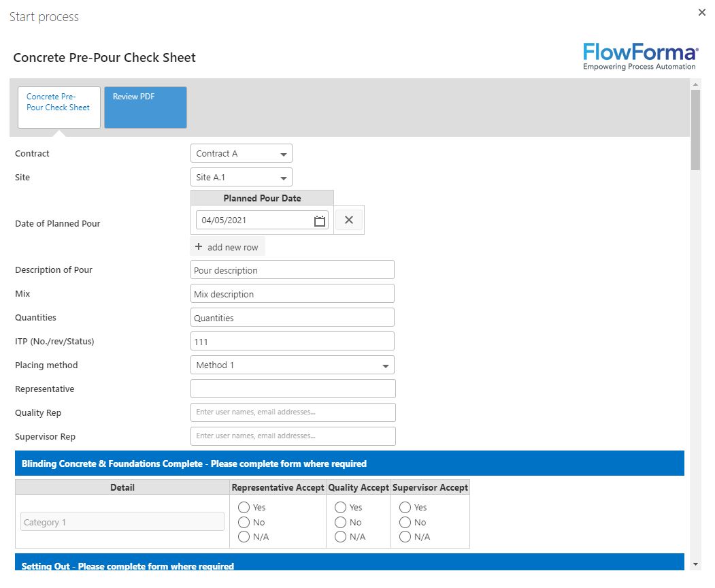
Task: Select Yes under Representative Accept
Action: 244,507
